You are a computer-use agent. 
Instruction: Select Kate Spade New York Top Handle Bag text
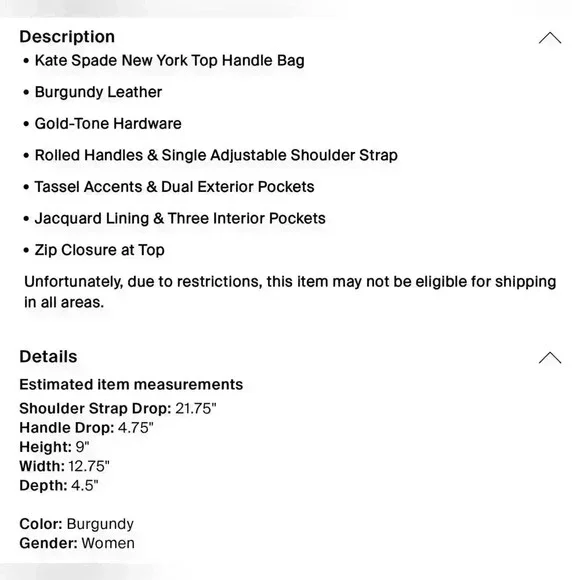coord(169,61)
